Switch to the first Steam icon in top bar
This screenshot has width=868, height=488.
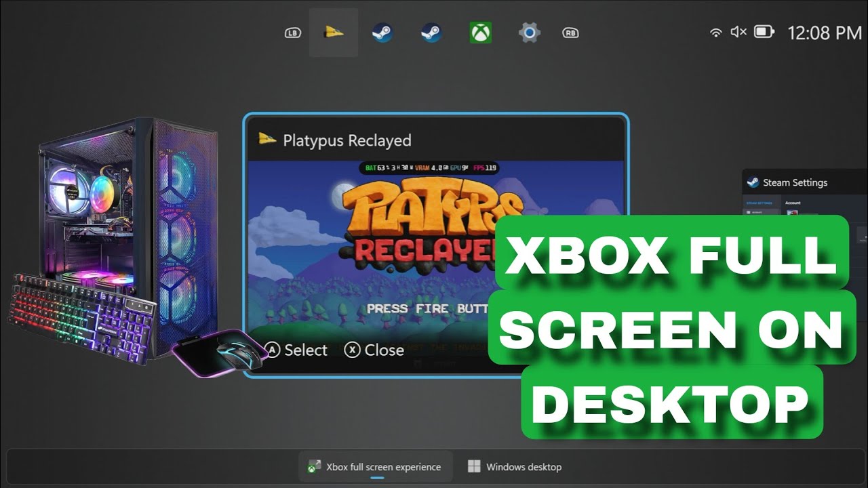click(x=382, y=33)
